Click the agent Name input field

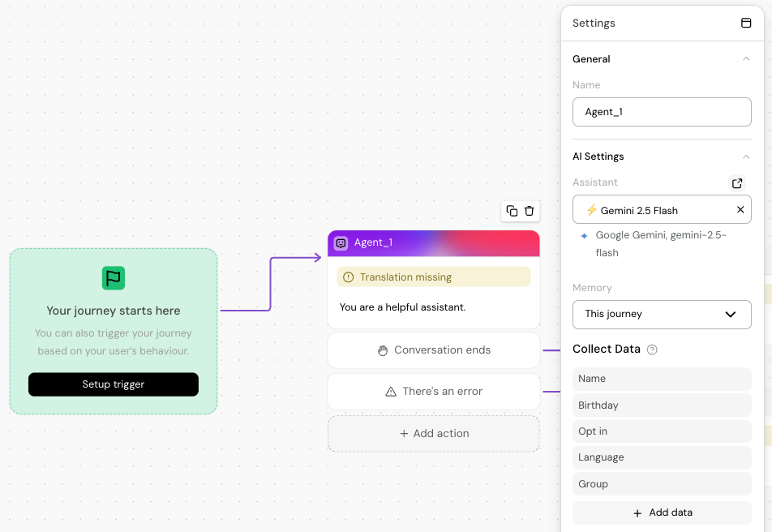click(x=662, y=112)
